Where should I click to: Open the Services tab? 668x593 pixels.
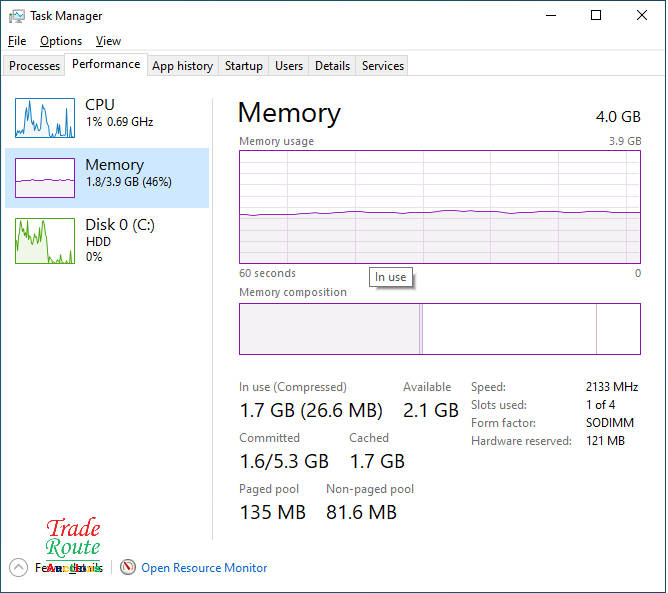click(383, 66)
